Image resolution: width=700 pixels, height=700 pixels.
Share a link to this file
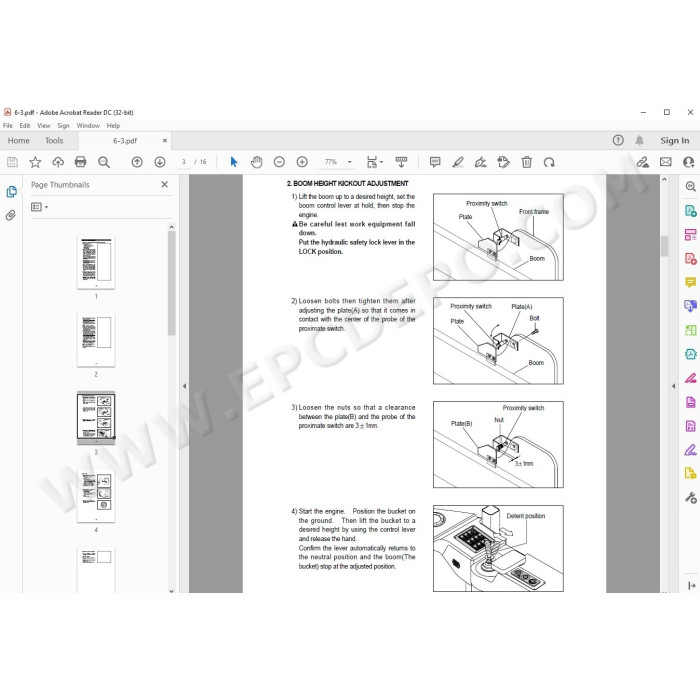pyautogui.click(x=643, y=162)
